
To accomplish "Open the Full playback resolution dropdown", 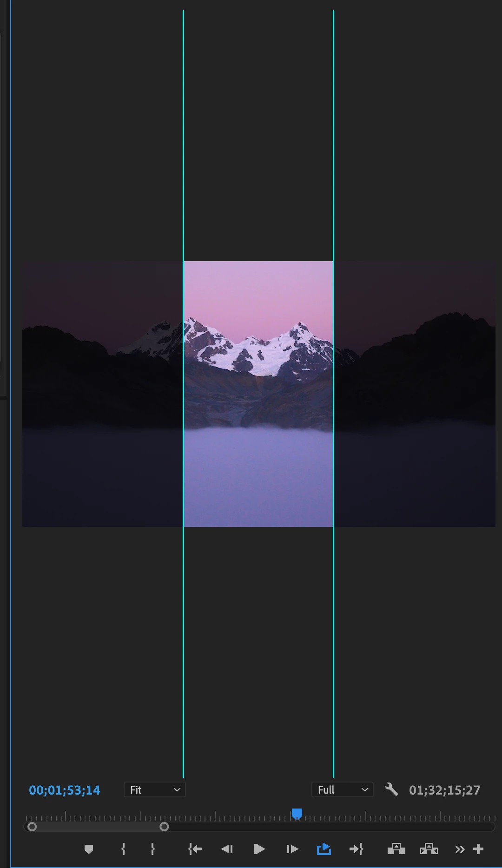I will pyautogui.click(x=343, y=790).
